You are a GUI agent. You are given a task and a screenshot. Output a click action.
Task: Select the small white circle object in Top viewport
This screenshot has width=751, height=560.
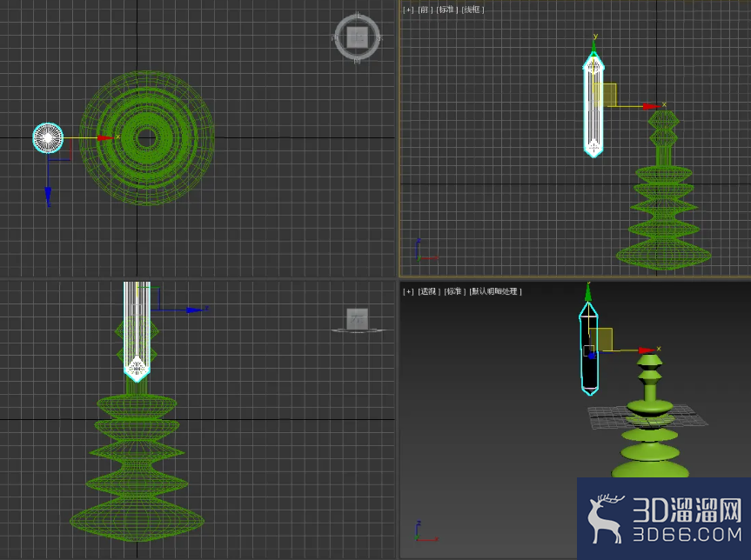[x=48, y=138]
